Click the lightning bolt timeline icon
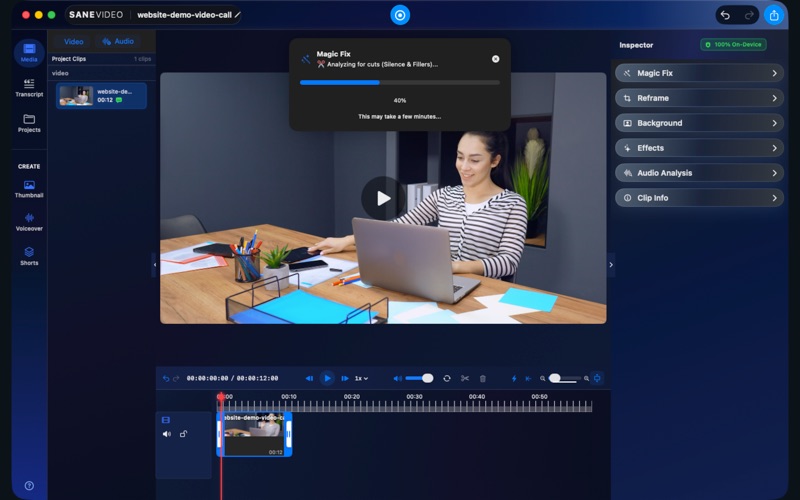This screenshot has width=800, height=500. coord(514,378)
